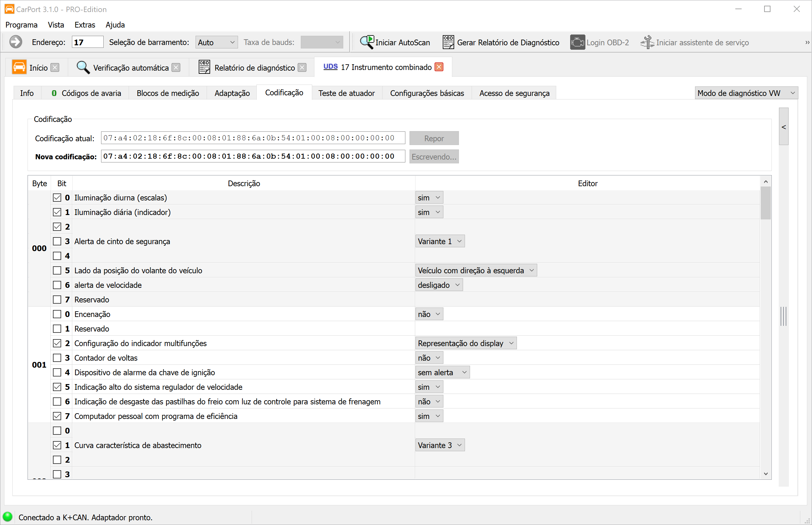Image resolution: width=812 pixels, height=525 pixels.
Task: Open Modo de diagnóstico VW dropdown
Action: click(x=746, y=93)
